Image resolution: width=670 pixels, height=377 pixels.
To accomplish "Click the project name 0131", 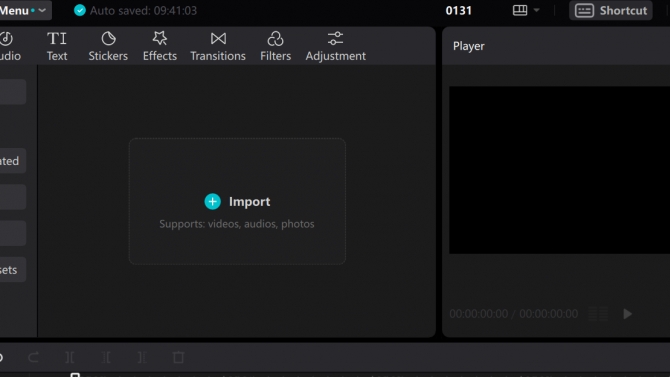I will coord(458,10).
